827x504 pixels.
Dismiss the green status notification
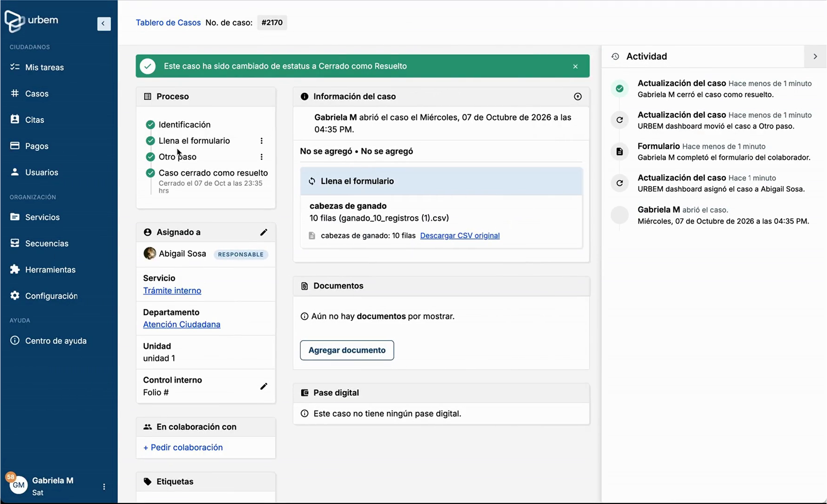pos(575,66)
